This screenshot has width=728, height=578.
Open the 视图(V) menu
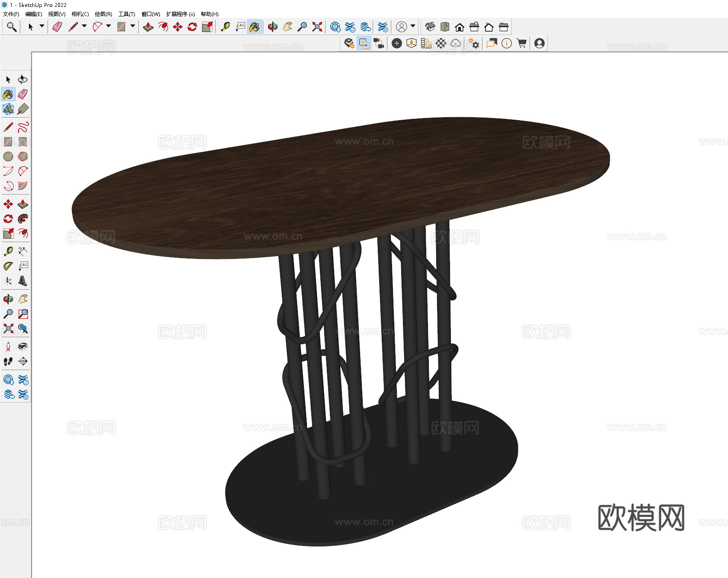pos(57,14)
